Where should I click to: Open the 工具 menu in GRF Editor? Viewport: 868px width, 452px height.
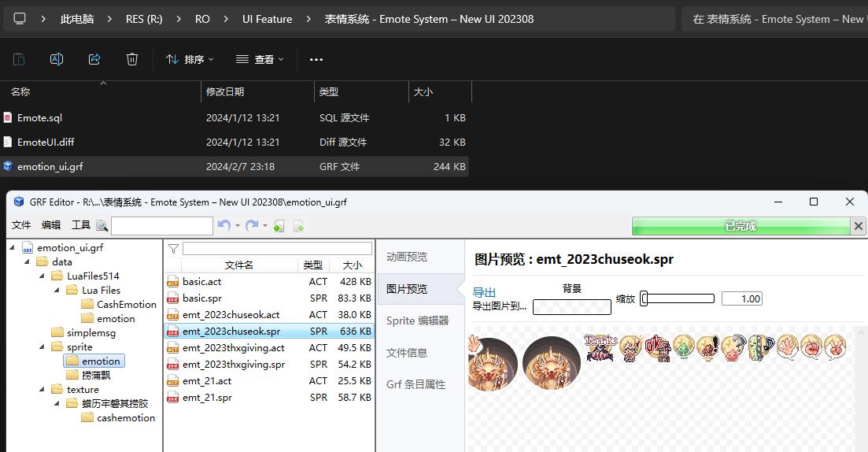pos(81,225)
